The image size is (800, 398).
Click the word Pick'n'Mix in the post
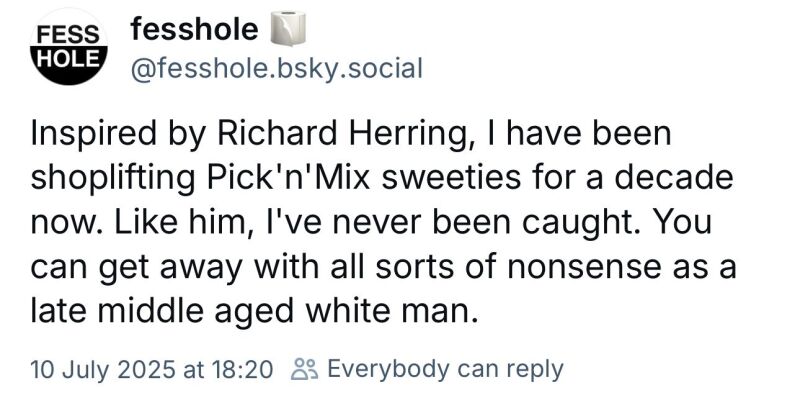coord(288,178)
